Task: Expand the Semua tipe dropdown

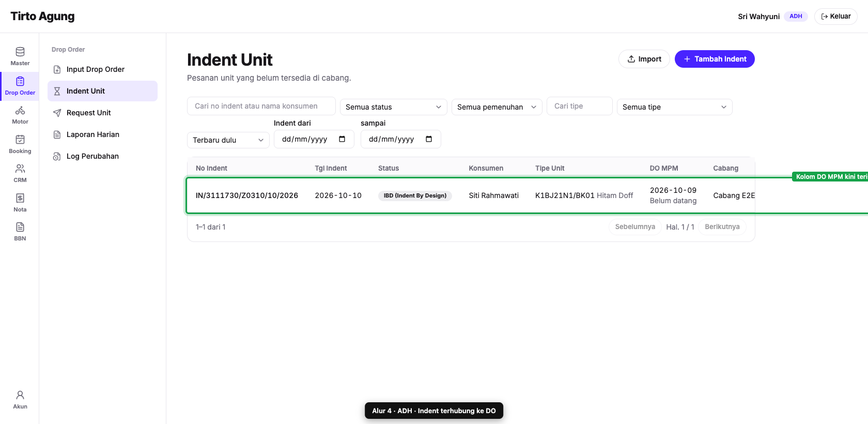Action: (675, 107)
